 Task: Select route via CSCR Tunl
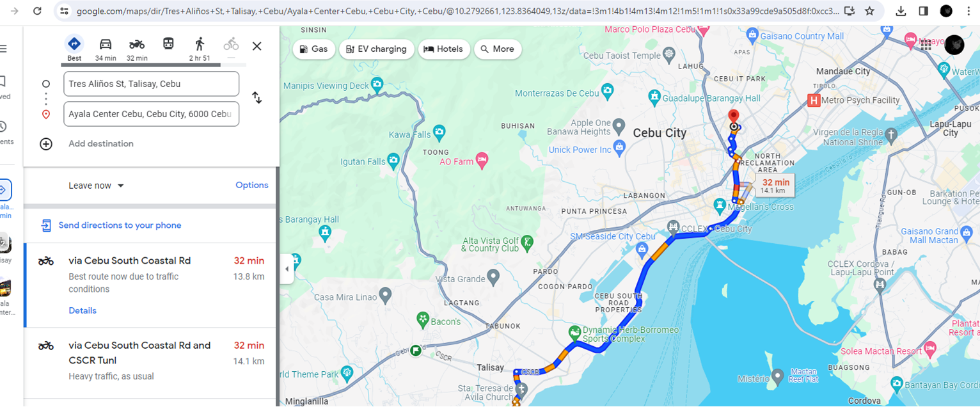point(151,361)
